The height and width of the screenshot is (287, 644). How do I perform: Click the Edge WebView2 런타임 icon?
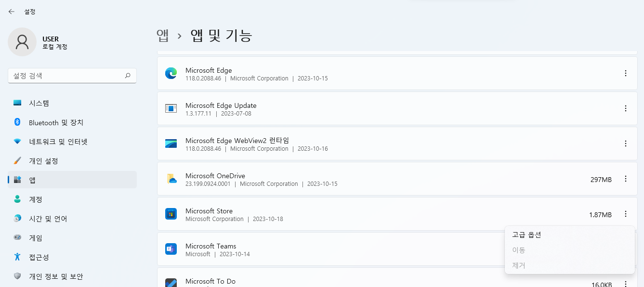tap(171, 143)
